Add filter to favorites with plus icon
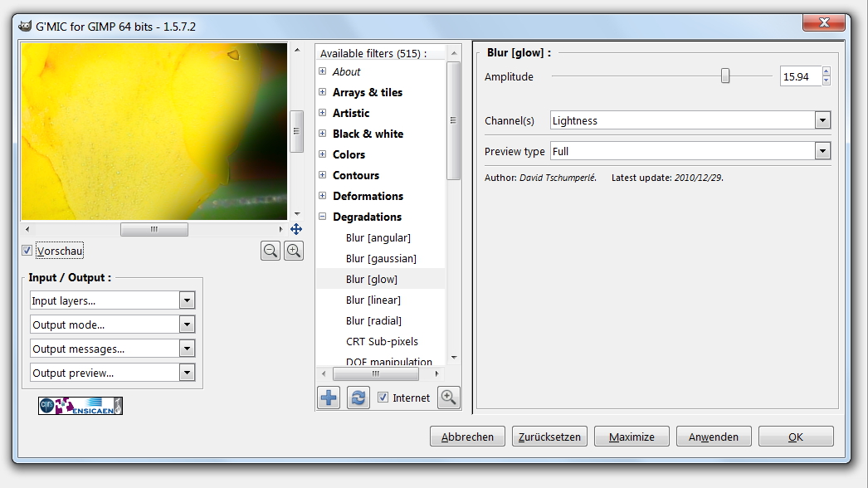The height and width of the screenshot is (488, 868). [329, 398]
